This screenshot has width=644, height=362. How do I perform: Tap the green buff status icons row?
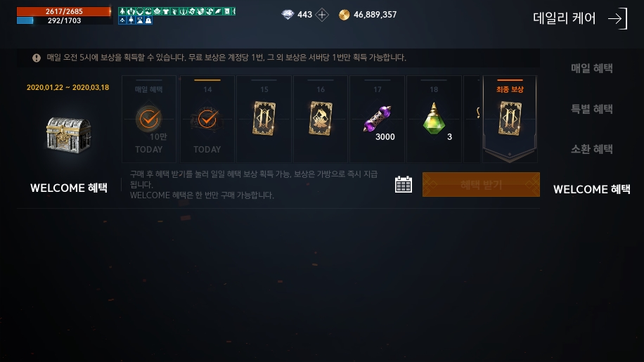tap(176, 11)
